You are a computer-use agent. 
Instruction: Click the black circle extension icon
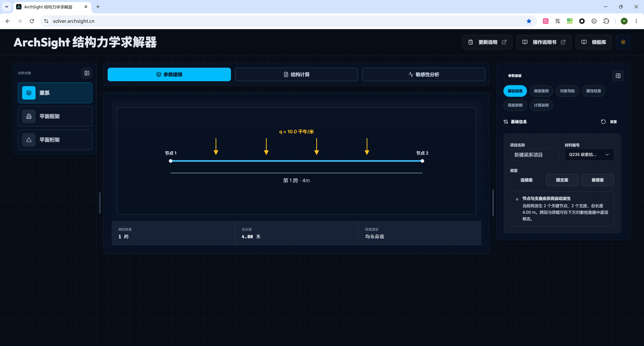pos(582,21)
